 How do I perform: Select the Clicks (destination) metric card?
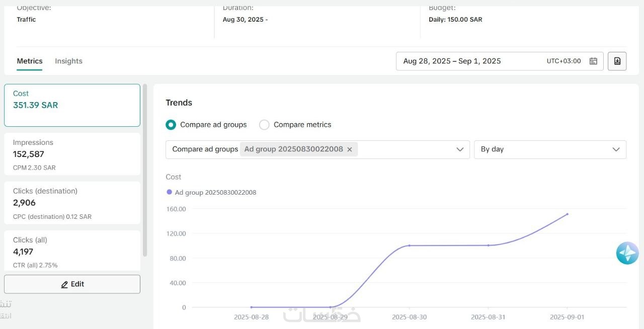click(x=72, y=203)
